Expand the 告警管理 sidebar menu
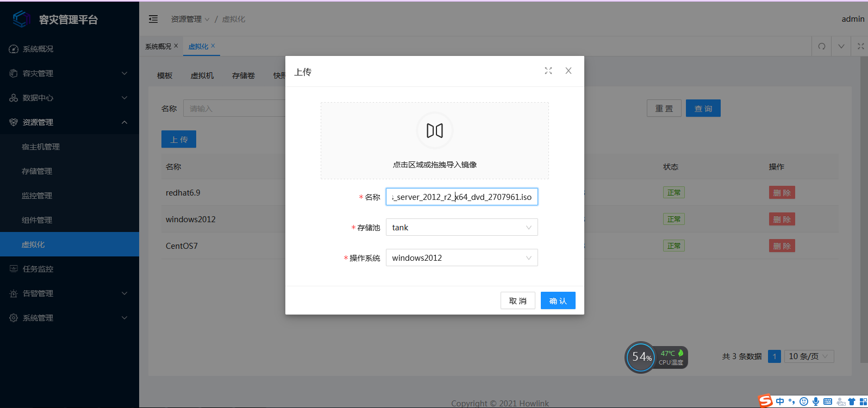The height and width of the screenshot is (408, 868). pyautogui.click(x=70, y=293)
